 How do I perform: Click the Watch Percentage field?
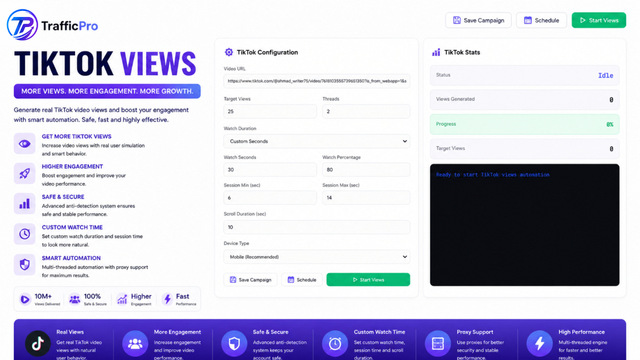(366, 170)
